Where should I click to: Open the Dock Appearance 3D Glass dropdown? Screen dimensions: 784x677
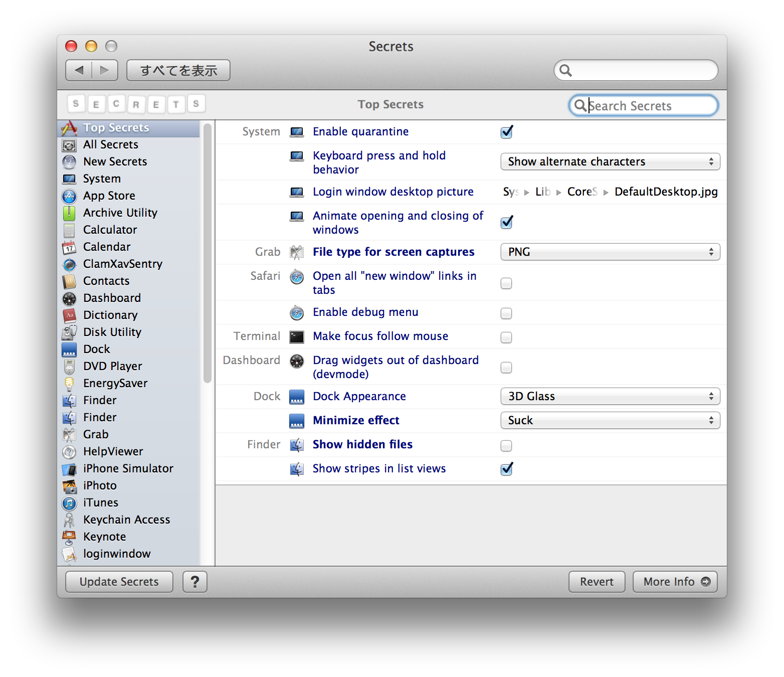click(x=610, y=396)
